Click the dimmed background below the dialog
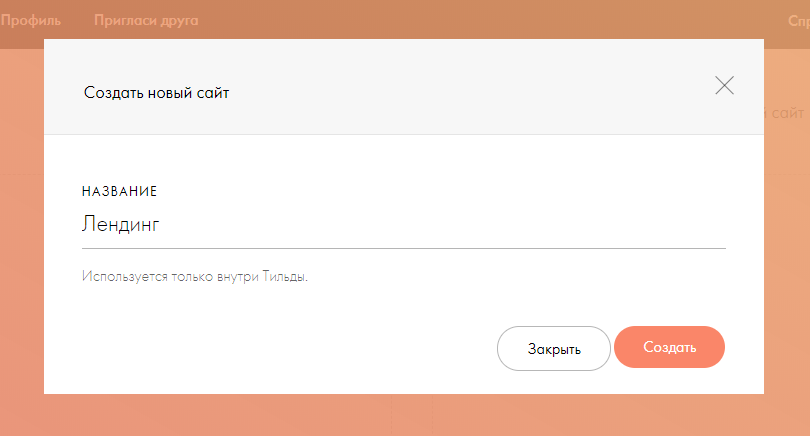 (404, 415)
